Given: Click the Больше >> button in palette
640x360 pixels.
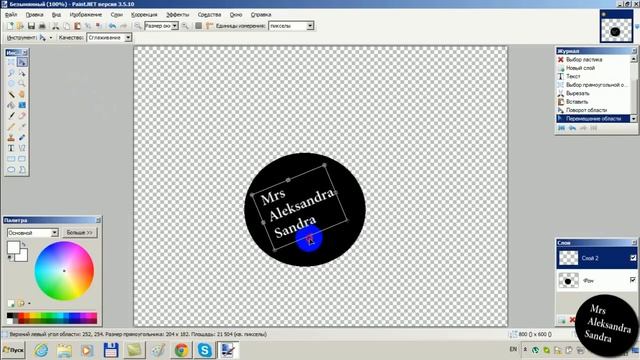Looking at the screenshot, I should (x=80, y=233).
